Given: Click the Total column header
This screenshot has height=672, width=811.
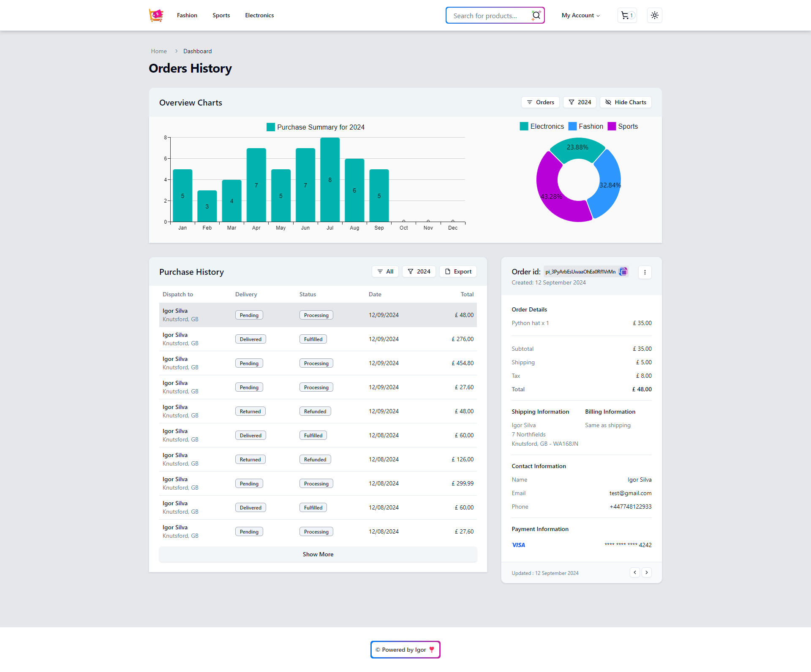Looking at the screenshot, I should (467, 294).
